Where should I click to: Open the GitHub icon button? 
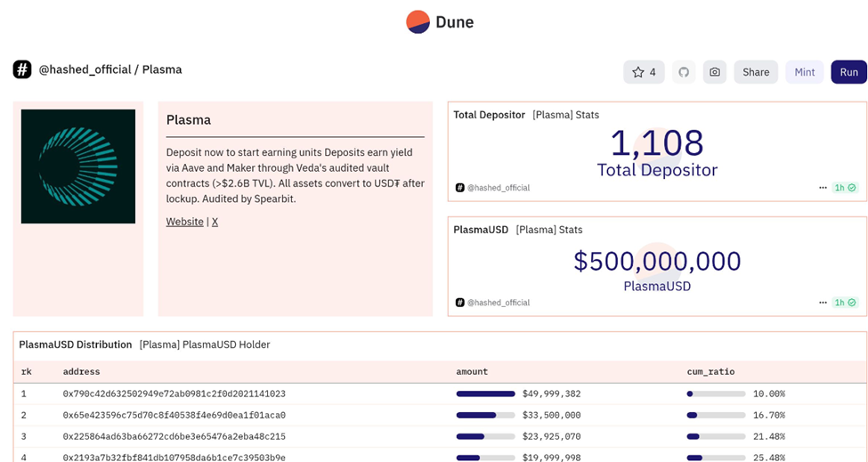coord(684,72)
